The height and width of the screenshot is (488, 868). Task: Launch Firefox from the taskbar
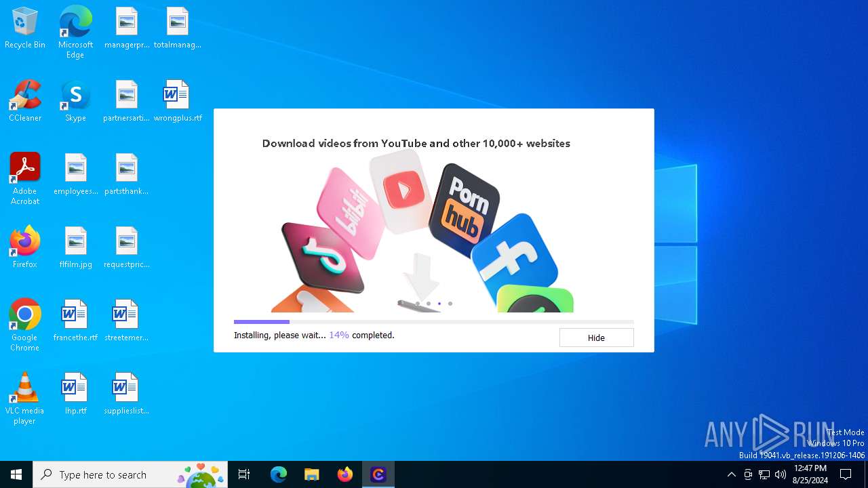[345, 474]
